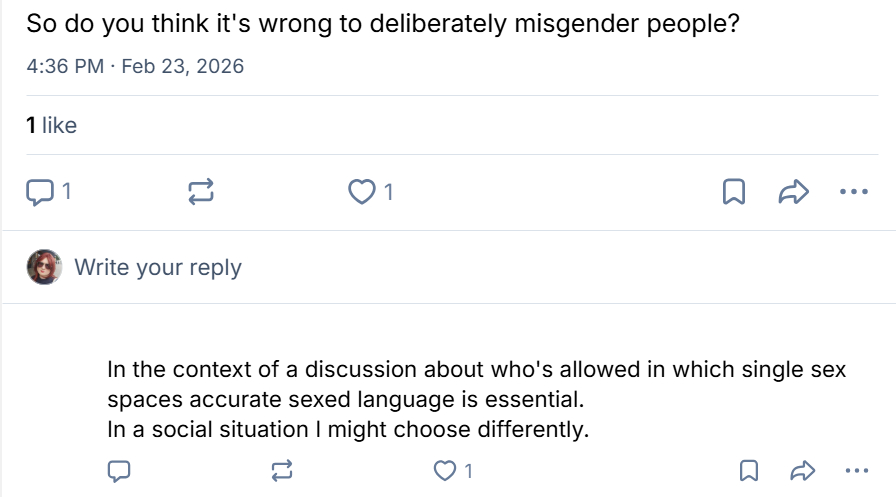
Task: Click the reply icon under the comment
Action: point(120,470)
